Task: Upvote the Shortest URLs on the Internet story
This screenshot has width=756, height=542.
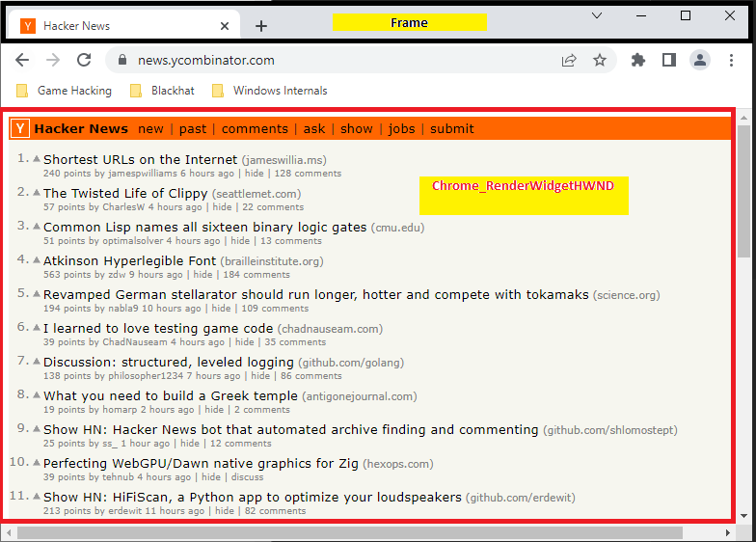Action: pos(37,159)
